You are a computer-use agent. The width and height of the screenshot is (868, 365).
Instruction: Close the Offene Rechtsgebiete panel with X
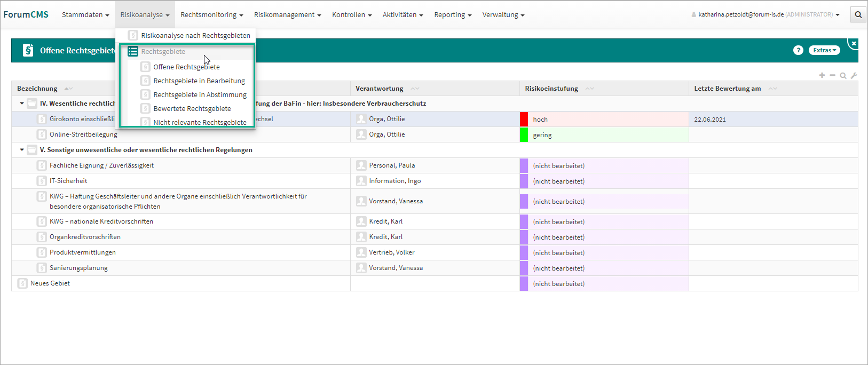tap(854, 43)
